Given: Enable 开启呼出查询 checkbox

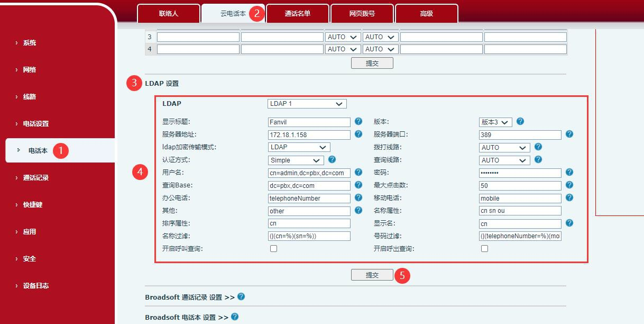Looking at the screenshot, I should 484,248.
